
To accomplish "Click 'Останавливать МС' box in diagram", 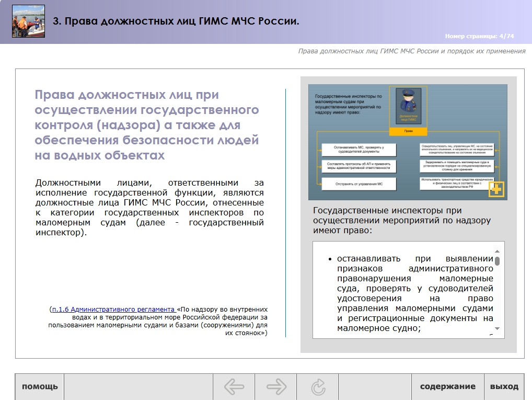I will coord(358,150).
